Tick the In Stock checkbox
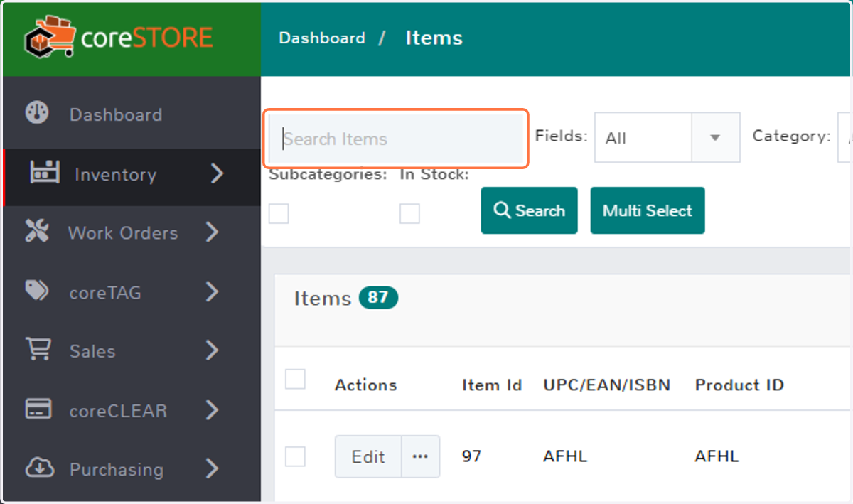The image size is (853, 504). coord(409,213)
